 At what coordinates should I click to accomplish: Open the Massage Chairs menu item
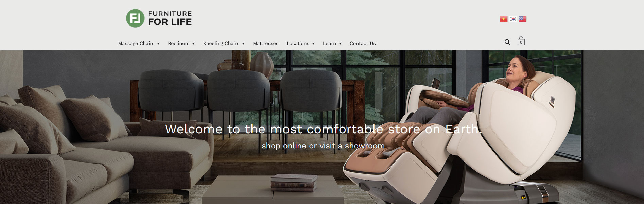pos(136,43)
